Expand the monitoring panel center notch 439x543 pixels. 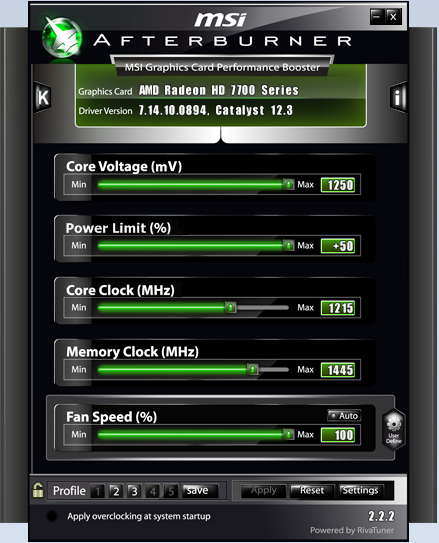pos(221,135)
